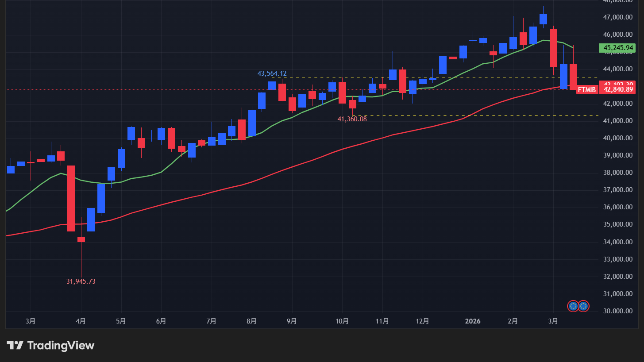Select the red 42,840.89 last price label
The width and height of the screenshot is (644, 362).
point(617,90)
